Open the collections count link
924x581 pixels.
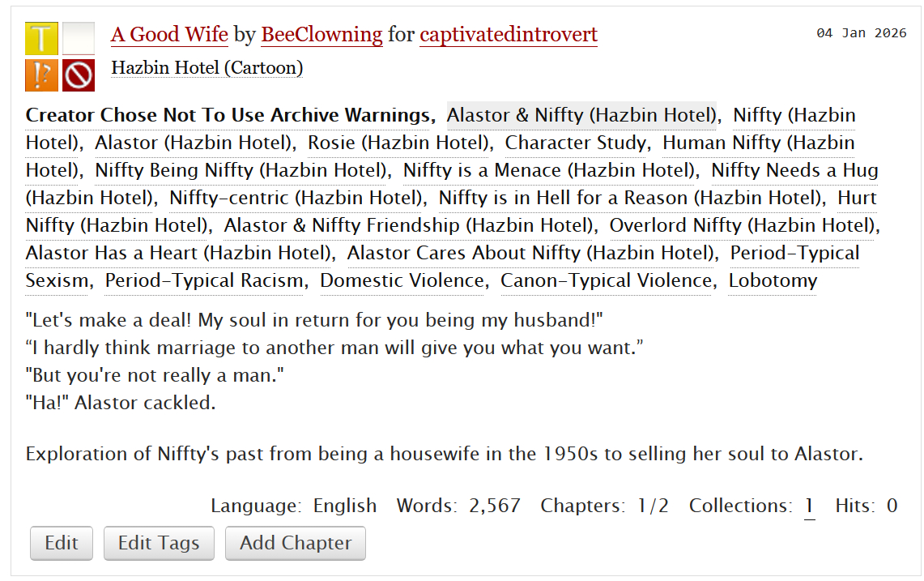tap(809, 506)
